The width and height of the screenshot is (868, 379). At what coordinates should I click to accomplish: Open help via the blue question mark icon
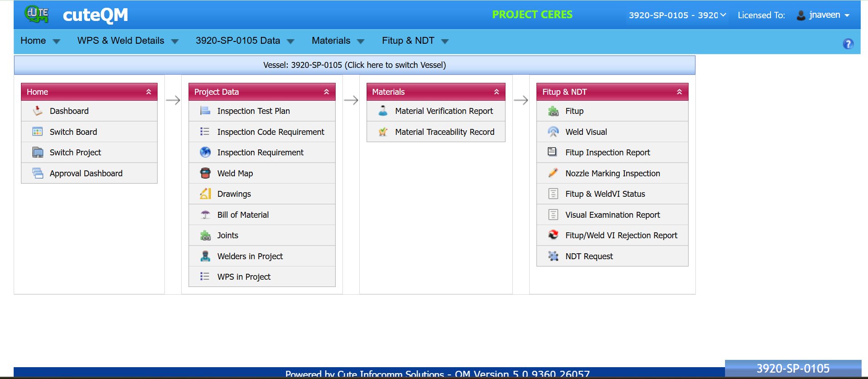click(848, 44)
